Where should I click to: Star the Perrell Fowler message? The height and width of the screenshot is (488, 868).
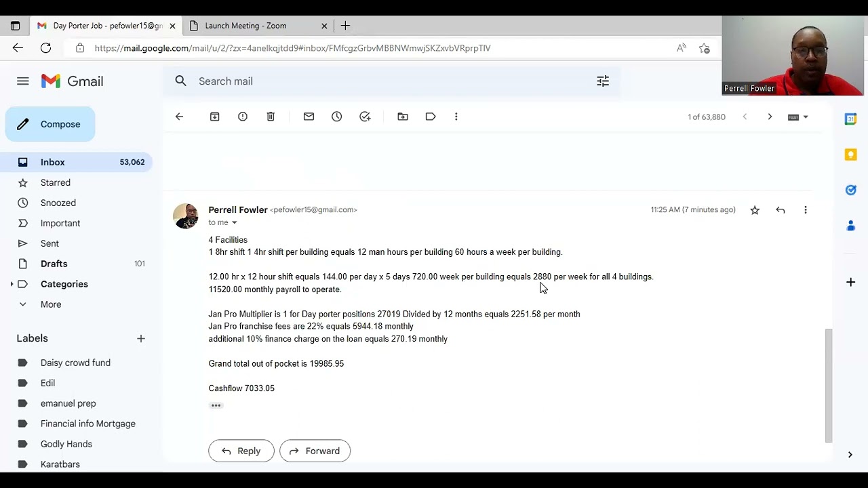click(x=755, y=210)
